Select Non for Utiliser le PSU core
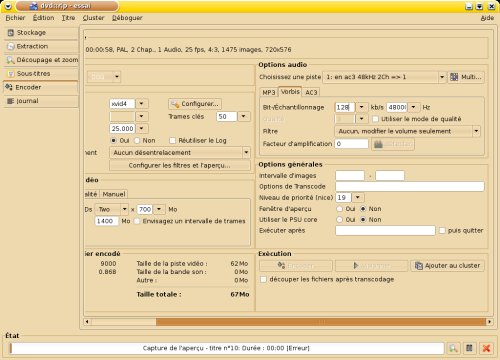Image resolution: width=500 pixels, height=360 pixels. (x=363, y=220)
